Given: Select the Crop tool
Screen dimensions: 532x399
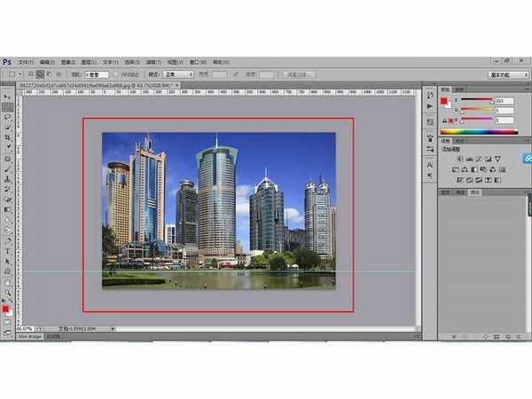Looking at the screenshot, I should pyautogui.click(x=8, y=138).
